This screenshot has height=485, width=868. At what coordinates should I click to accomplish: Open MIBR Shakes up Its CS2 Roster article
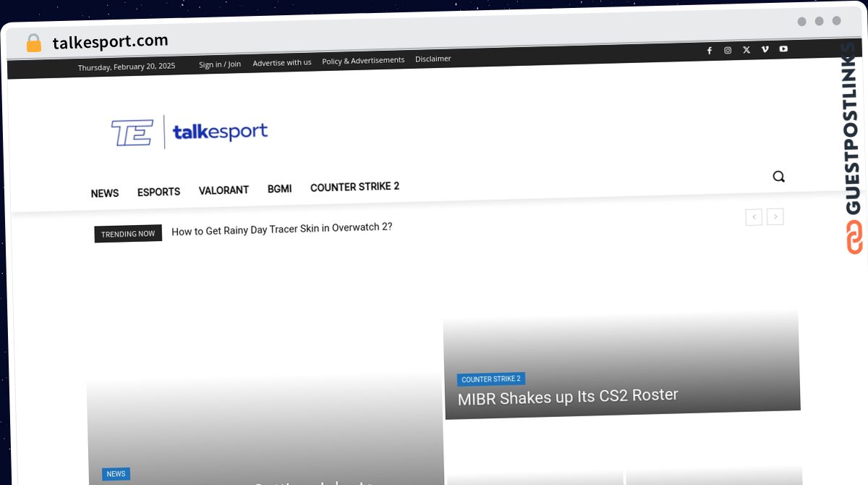coord(568,396)
